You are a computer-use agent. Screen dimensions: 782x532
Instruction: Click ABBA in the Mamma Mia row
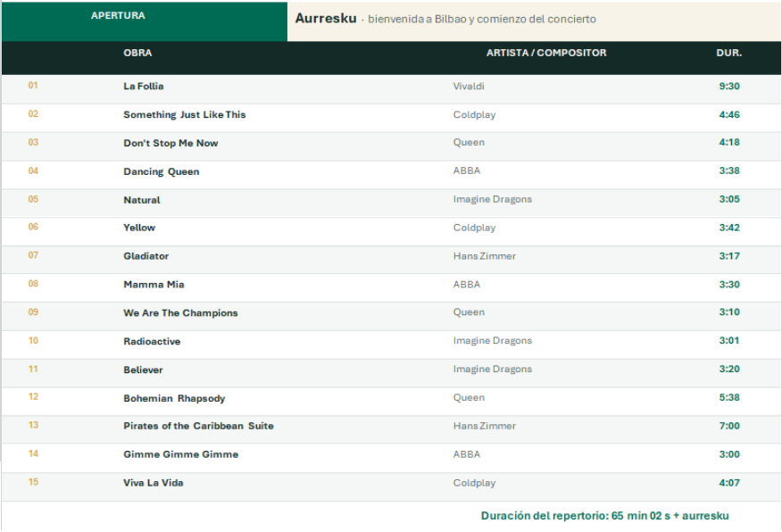[x=467, y=284]
